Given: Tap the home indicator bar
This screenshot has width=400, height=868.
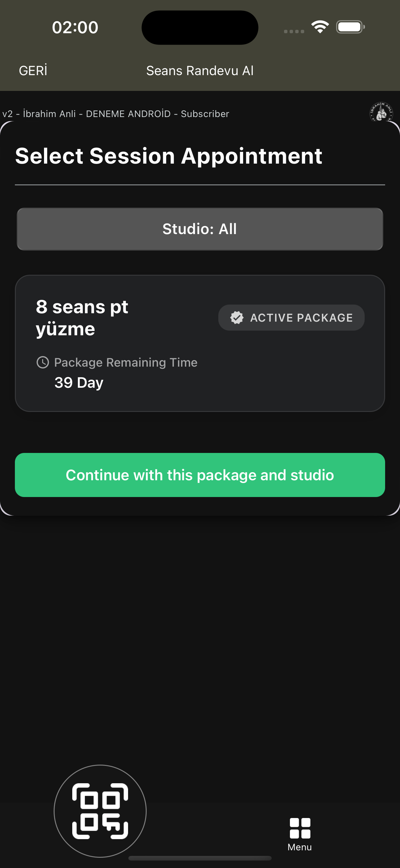Looking at the screenshot, I should pyautogui.click(x=200, y=858).
